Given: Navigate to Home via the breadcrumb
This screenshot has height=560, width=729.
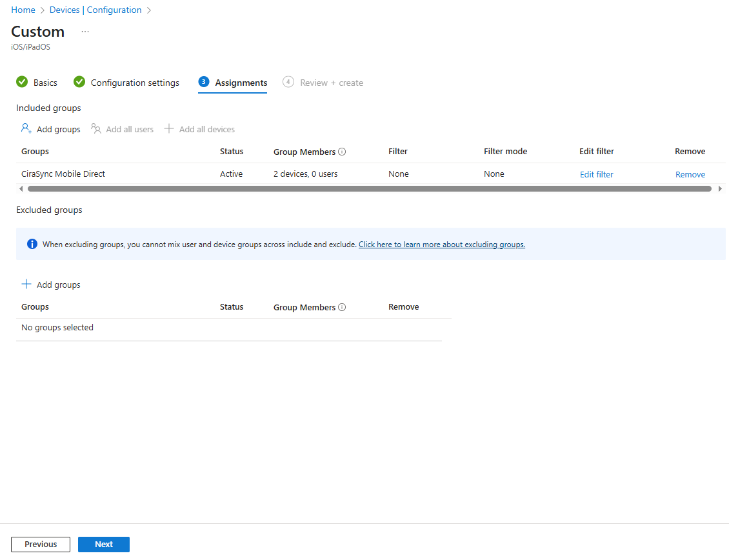Looking at the screenshot, I should pyautogui.click(x=23, y=10).
